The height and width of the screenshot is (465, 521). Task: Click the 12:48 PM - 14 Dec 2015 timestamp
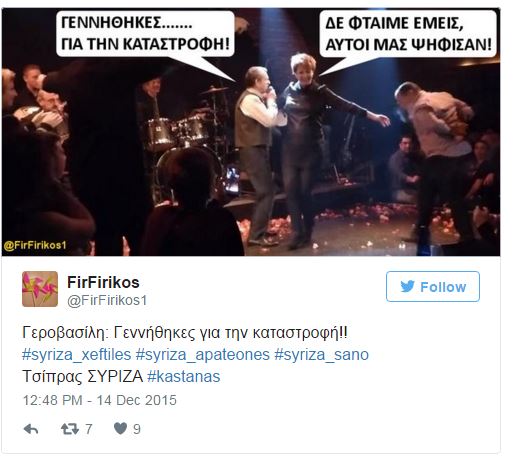click(99, 400)
